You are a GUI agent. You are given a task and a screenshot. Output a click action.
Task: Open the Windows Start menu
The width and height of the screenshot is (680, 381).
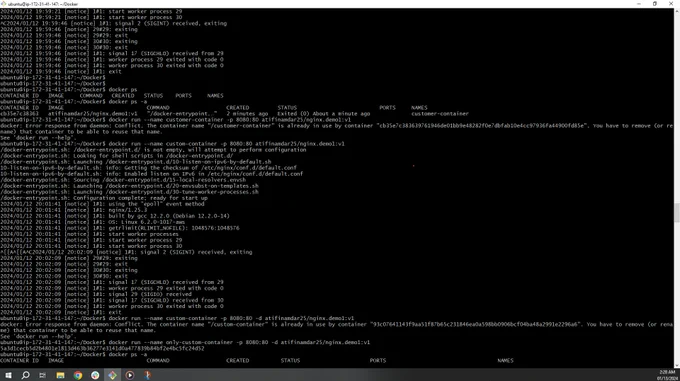coord(8,375)
